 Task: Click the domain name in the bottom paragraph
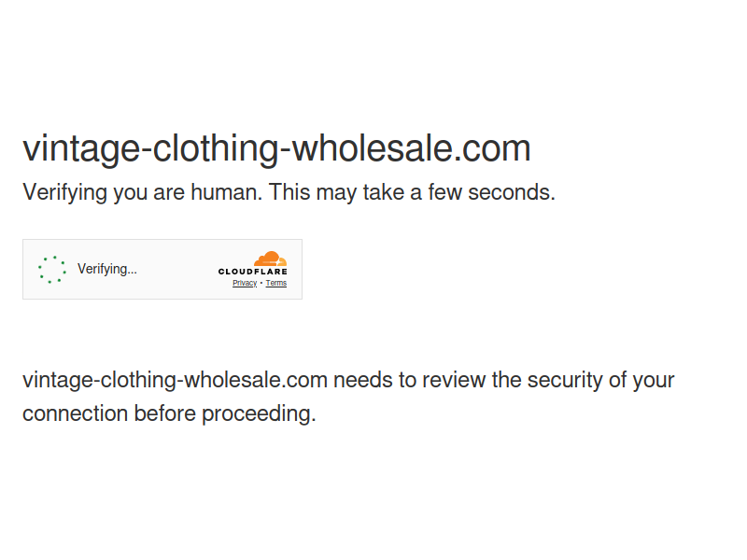pos(175,380)
